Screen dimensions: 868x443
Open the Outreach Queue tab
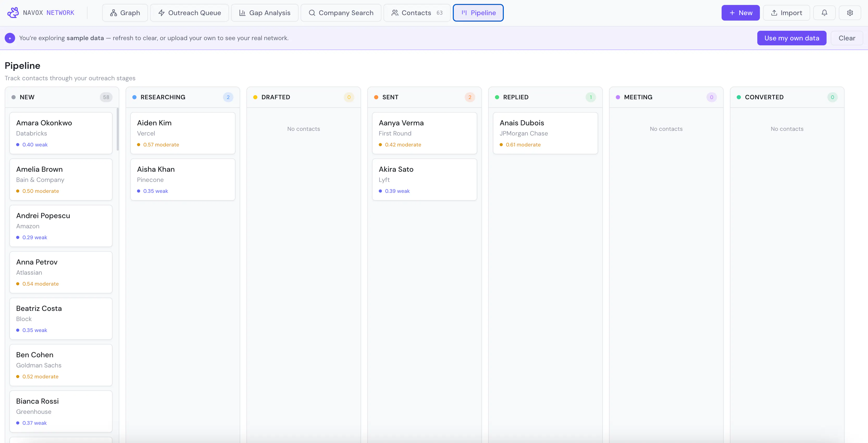click(189, 13)
